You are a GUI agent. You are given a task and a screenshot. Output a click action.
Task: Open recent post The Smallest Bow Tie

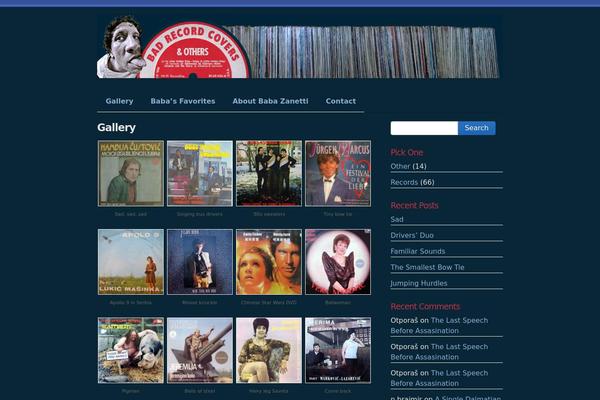click(427, 267)
